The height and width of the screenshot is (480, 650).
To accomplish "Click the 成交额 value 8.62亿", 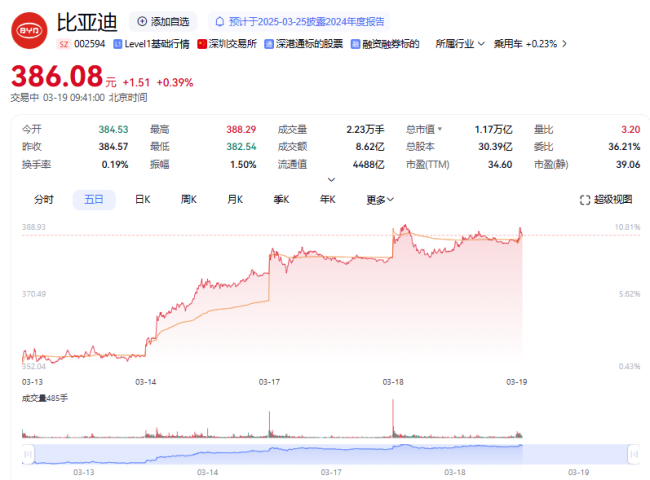I will click(370, 147).
